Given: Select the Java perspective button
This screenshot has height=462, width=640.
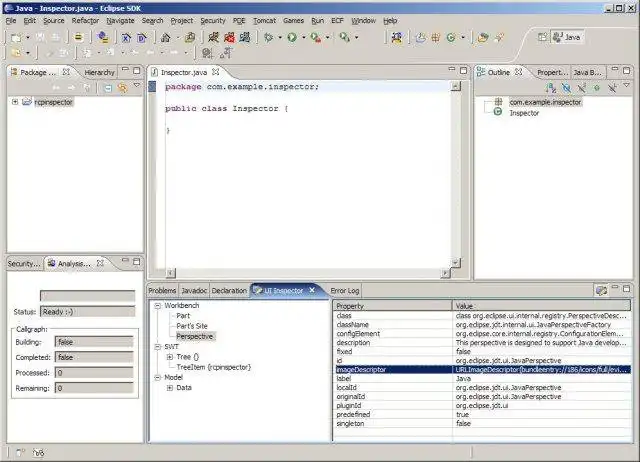Looking at the screenshot, I should tap(567, 37).
